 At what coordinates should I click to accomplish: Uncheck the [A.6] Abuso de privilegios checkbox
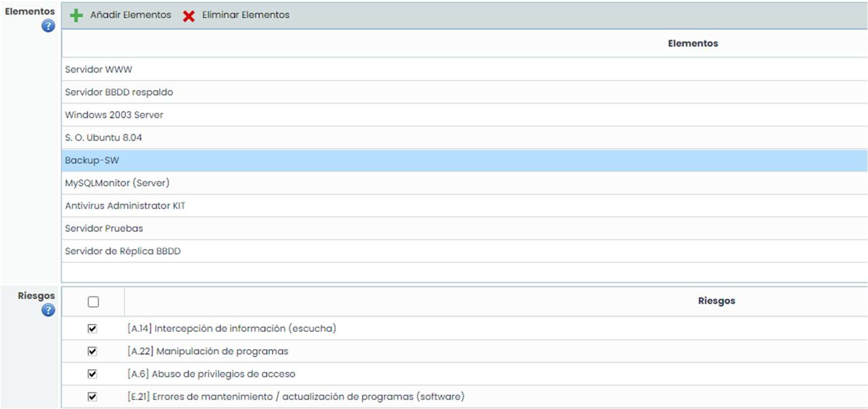(x=93, y=374)
